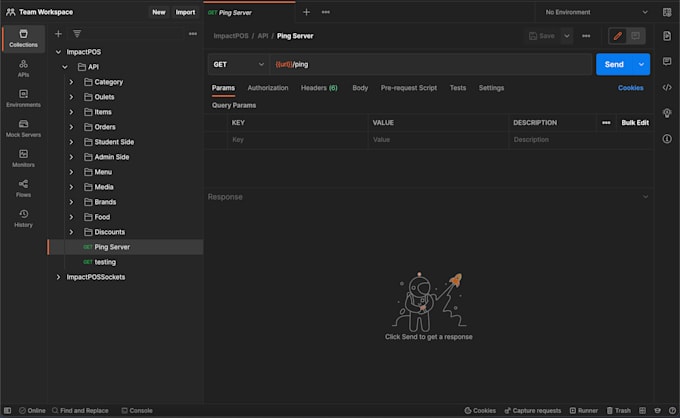Open the No Environment selector

pos(596,12)
